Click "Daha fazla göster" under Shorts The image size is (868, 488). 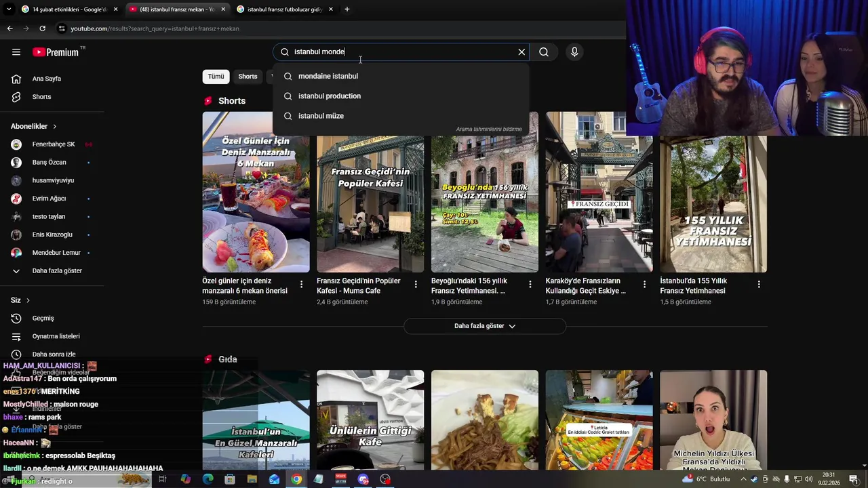485,326
